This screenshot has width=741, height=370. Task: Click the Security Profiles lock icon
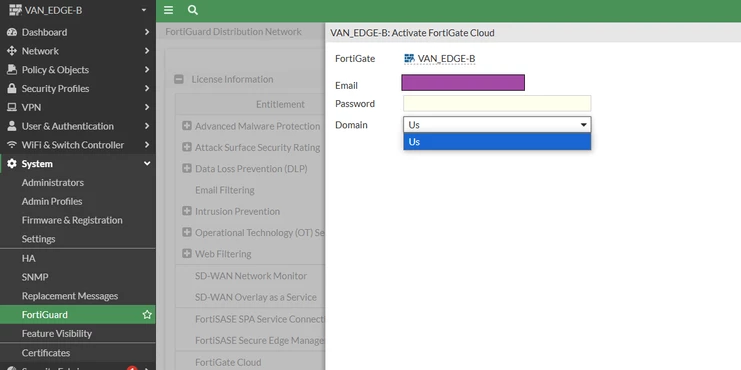12,88
